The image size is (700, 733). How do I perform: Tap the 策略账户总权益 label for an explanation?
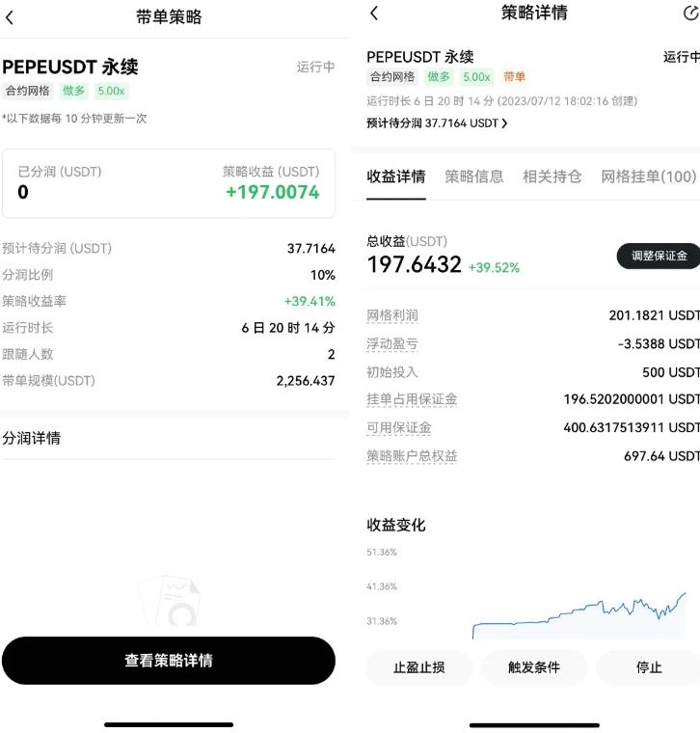click(412, 456)
